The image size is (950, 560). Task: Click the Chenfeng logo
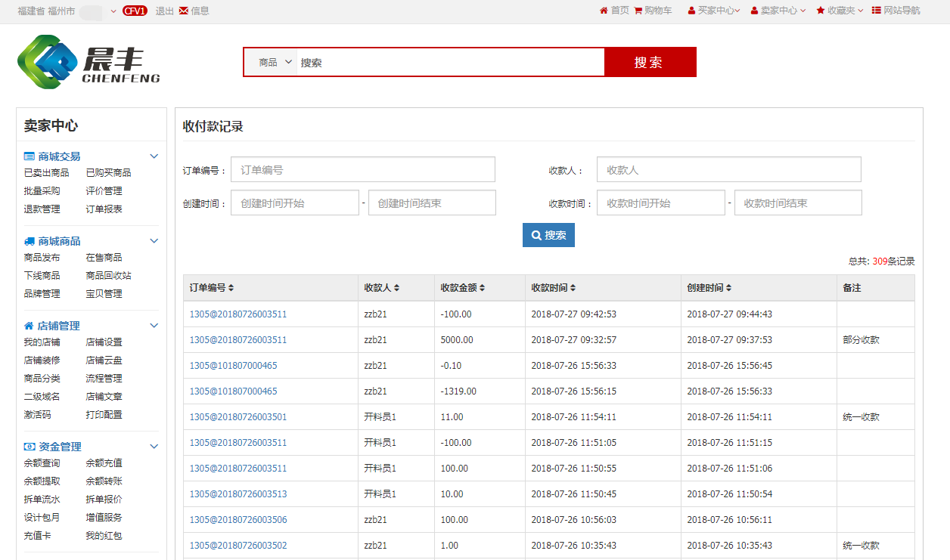coord(88,62)
